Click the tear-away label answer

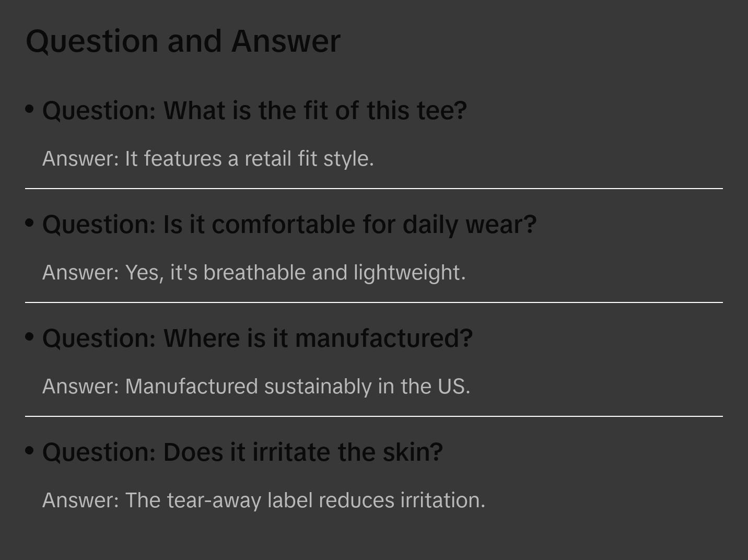tap(264, 500)
